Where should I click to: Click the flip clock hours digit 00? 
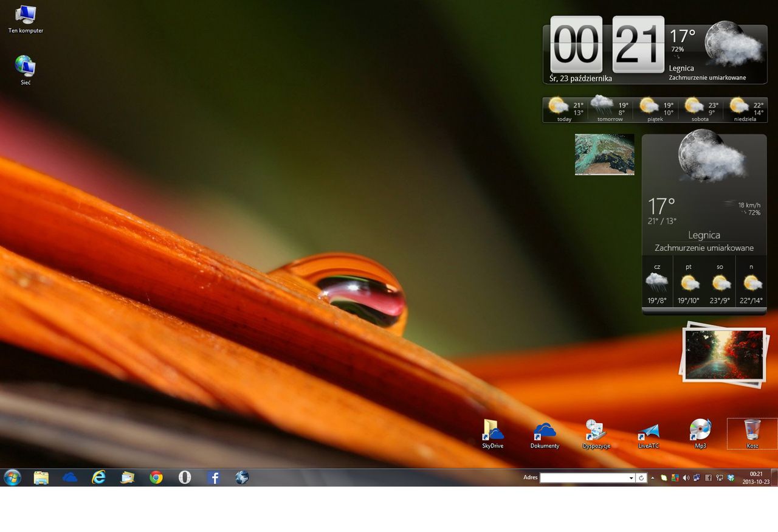coord(576,44)
